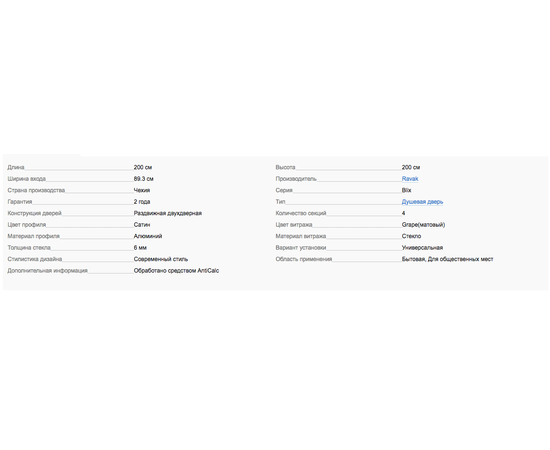Select the AntiCalc additional information text

coord(176,271)
